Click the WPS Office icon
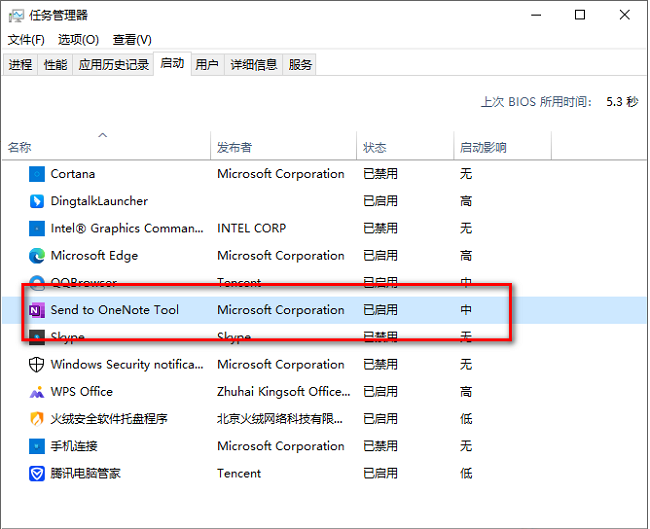This screenshot has width=650, height=529. 36,392
